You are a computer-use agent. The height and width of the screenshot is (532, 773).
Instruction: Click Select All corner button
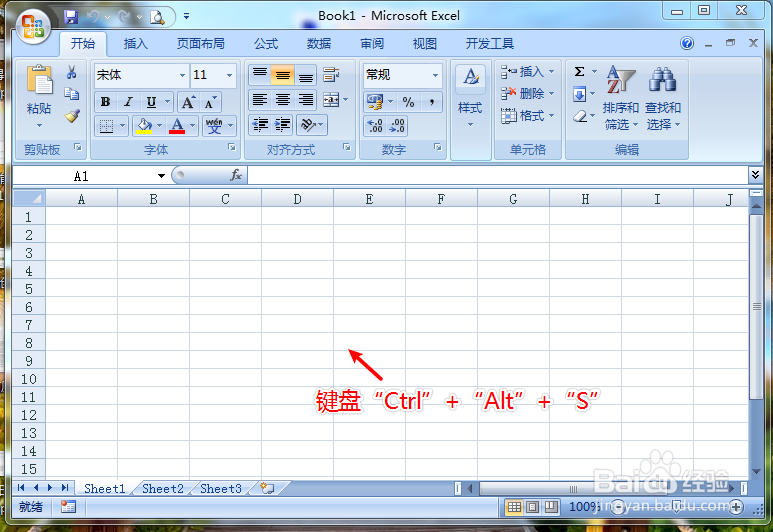(29, 199)
